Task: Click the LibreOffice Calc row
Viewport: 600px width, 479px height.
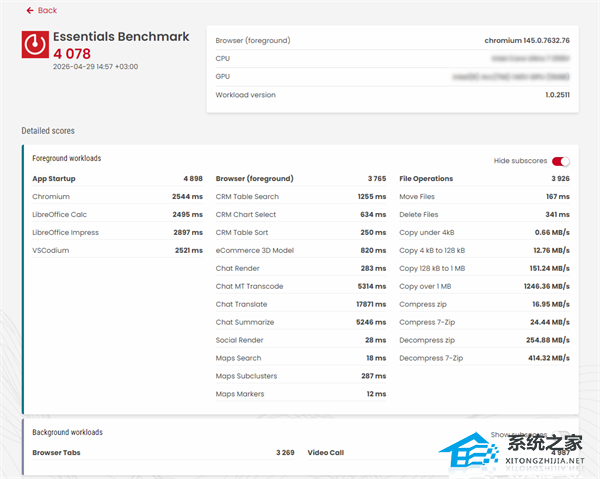Action: [x=117, y=215]
